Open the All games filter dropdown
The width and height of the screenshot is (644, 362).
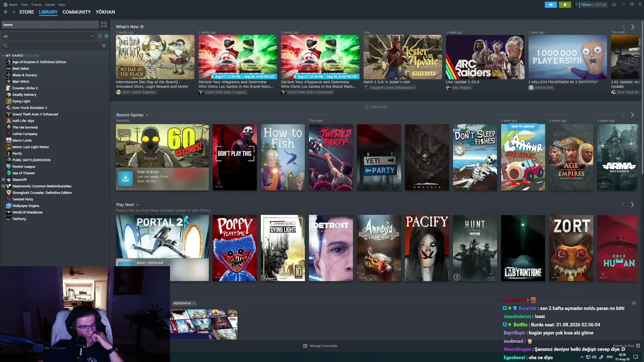click(x=48, y=36)
